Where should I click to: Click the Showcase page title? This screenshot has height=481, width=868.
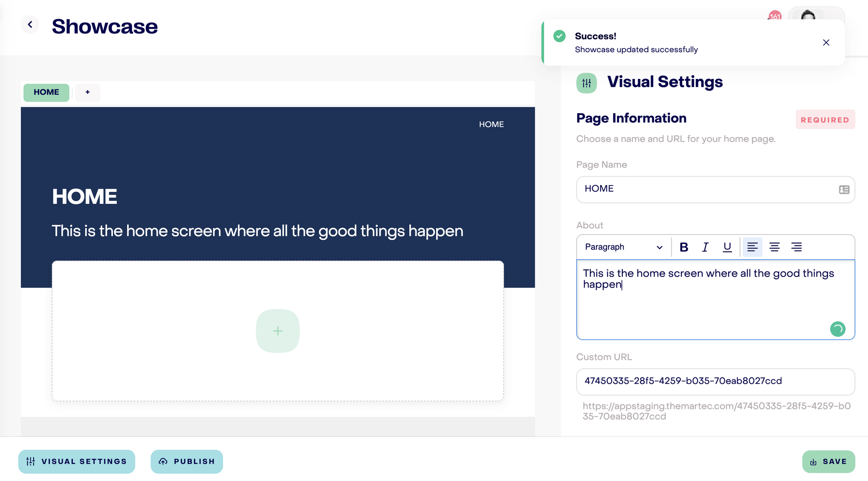click(105, 26)
